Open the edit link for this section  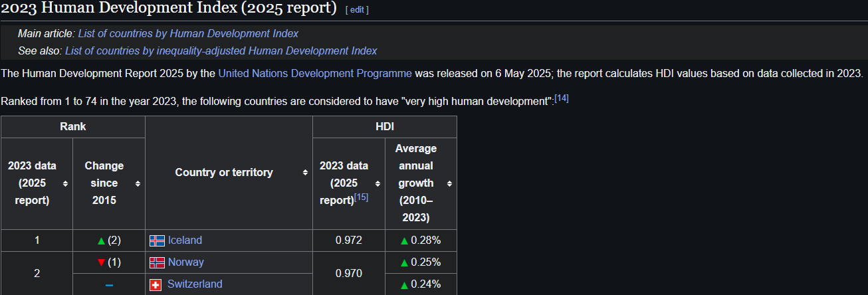pos(357,9)
